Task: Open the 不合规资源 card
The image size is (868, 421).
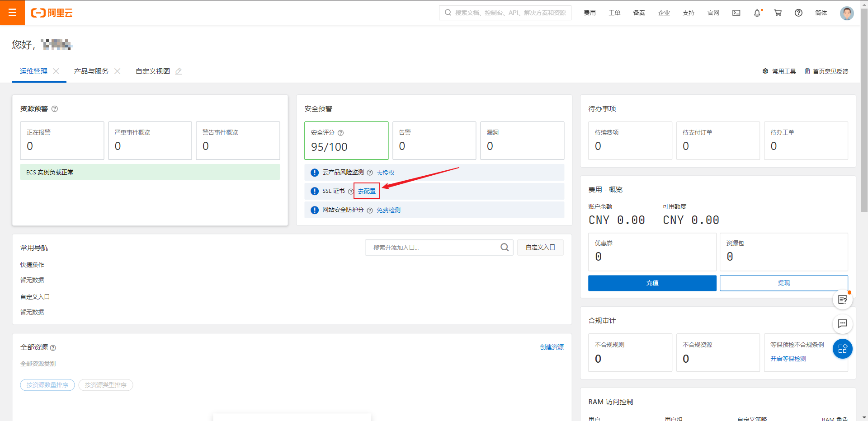Action: click(718, 353)
